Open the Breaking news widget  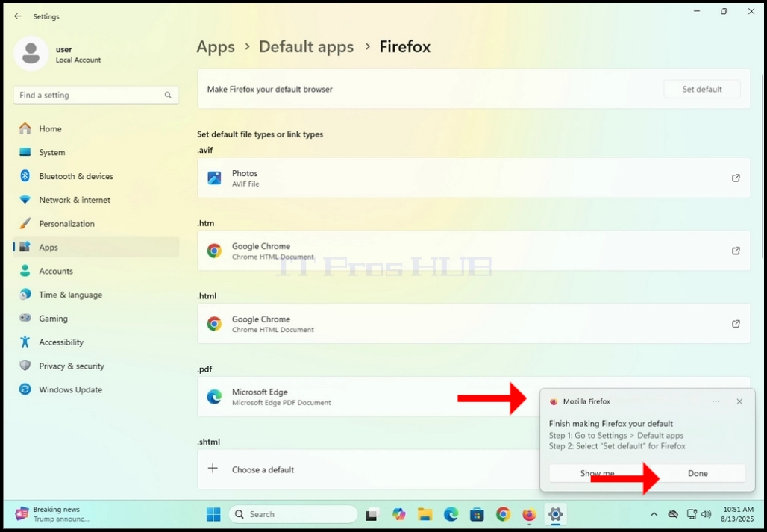pos(54,514)
